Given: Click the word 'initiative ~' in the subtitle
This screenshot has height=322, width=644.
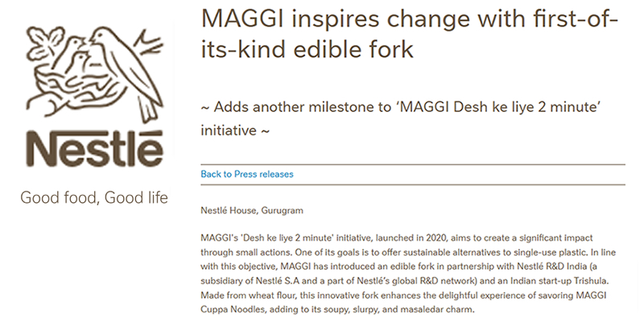Looking at the screenshot, I should (x=235, y=130).
